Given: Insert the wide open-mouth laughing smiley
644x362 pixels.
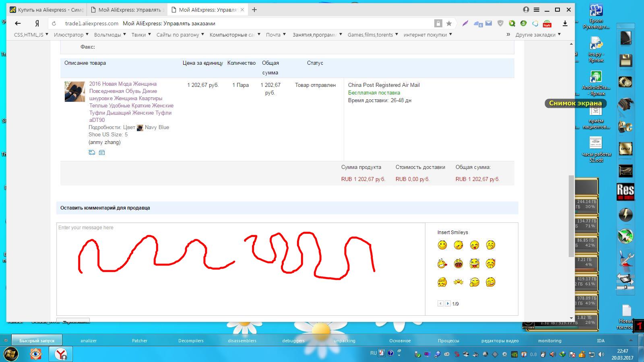Looking at the screenshot, I should (x=458, y=263).
